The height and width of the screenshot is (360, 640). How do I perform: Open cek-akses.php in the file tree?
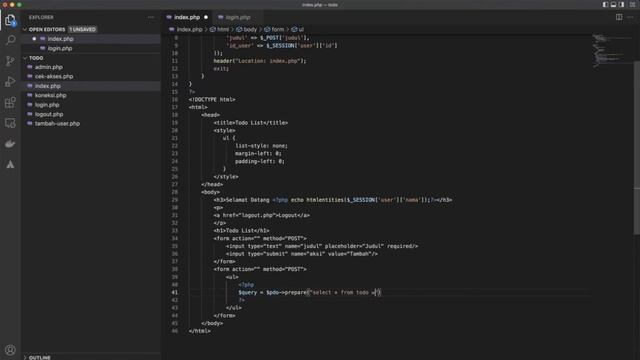54,76
